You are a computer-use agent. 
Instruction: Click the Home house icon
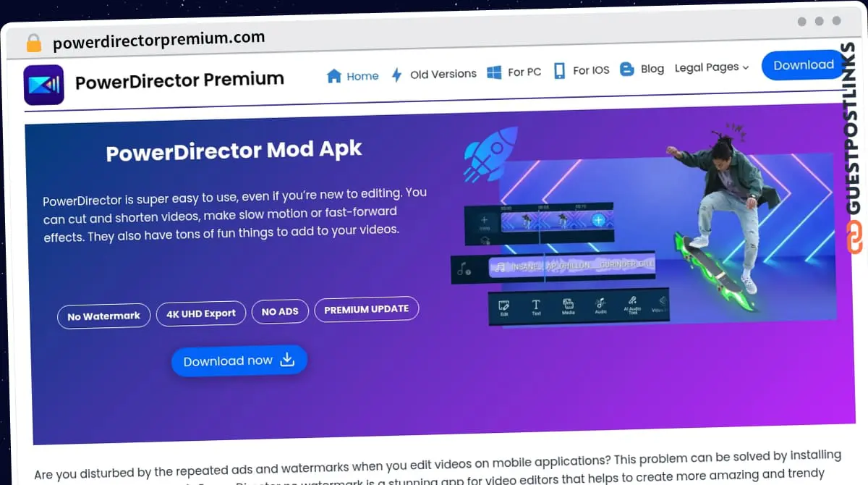click(x=333, y=76)
